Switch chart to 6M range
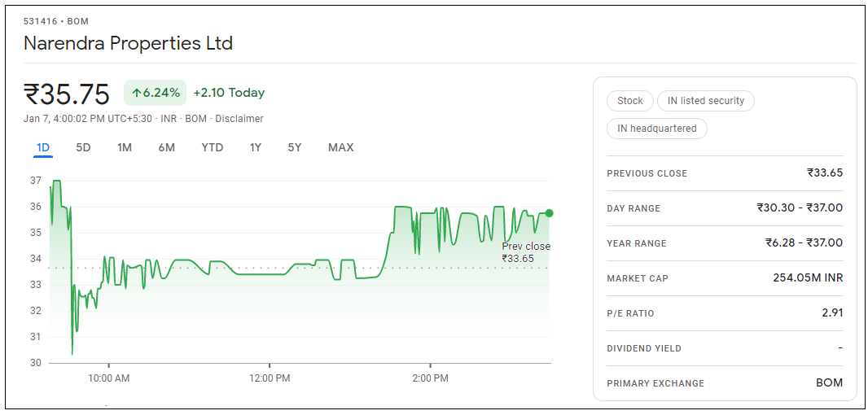The height and width of the screenshot is (415, 868). tap(166, 148)
